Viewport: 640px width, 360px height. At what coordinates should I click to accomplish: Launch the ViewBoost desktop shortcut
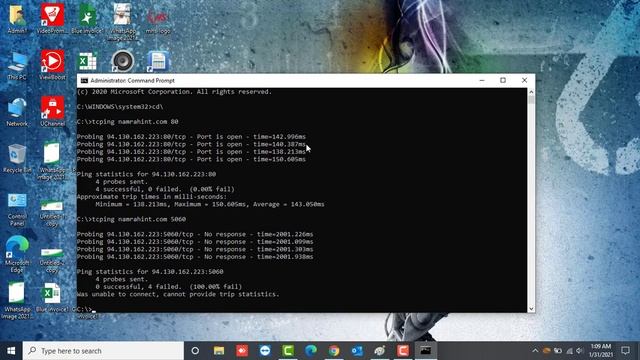click(x=52, y=65)
